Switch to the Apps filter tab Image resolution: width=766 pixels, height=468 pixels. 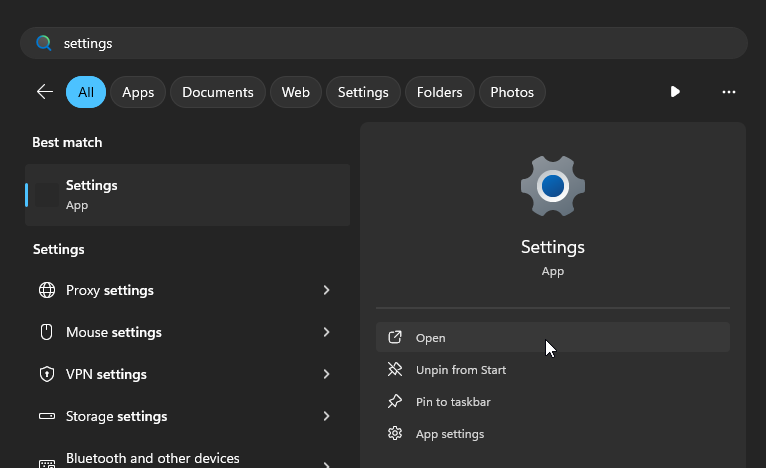click(138, 92)
